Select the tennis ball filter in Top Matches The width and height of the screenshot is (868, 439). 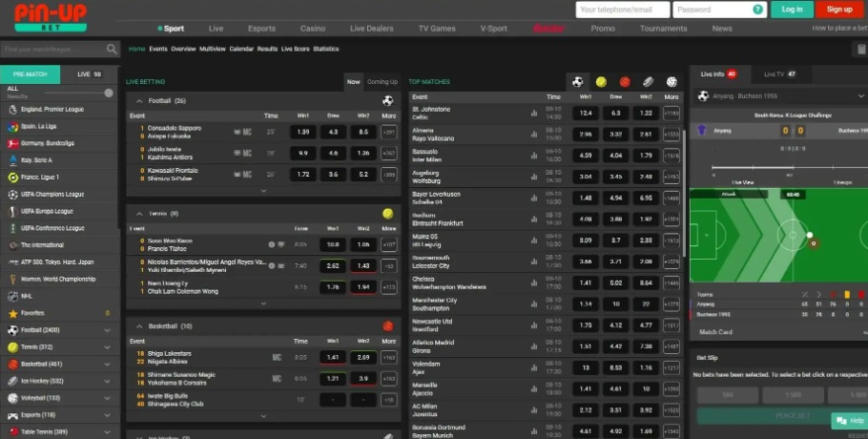[x=601, y=82]
